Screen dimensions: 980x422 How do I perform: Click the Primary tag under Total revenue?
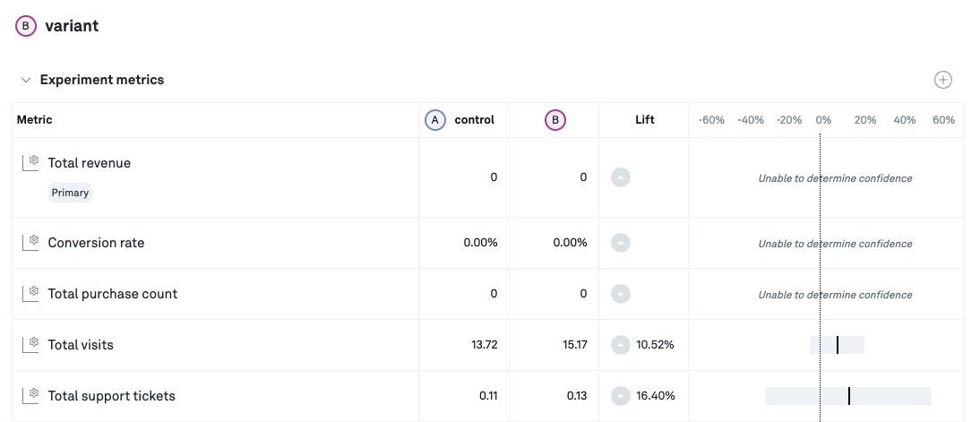tap(70, 193)
